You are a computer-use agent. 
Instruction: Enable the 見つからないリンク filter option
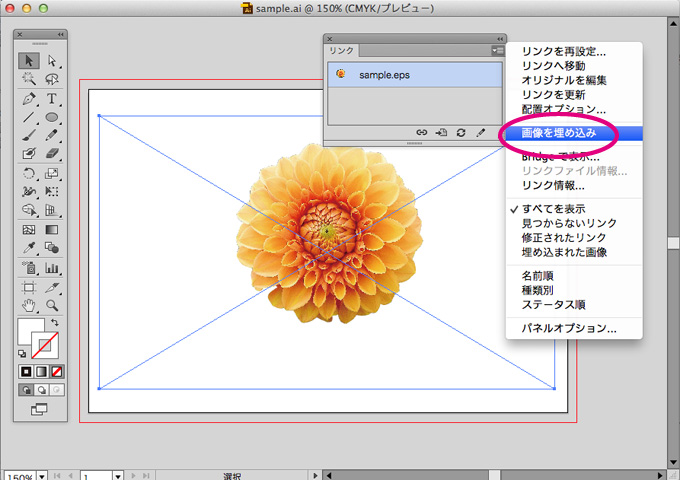(x=569, y=223)
